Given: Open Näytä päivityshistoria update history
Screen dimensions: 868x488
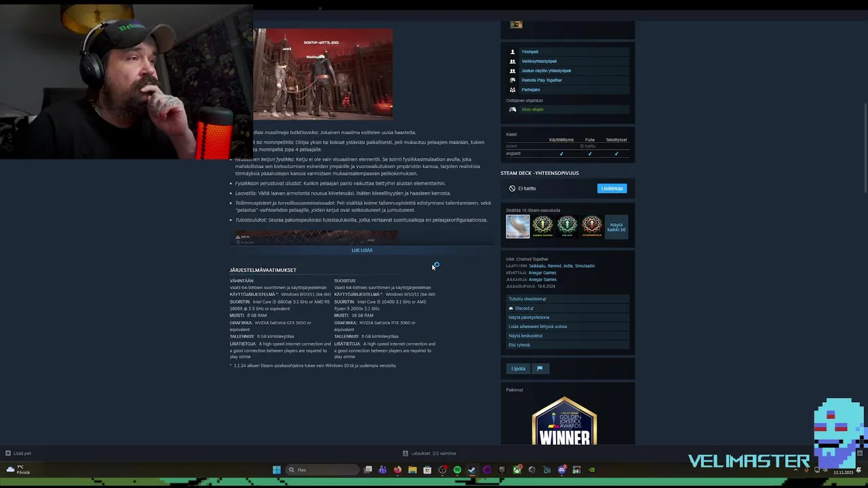Looking at the screenshot, I should pos(567,317).
